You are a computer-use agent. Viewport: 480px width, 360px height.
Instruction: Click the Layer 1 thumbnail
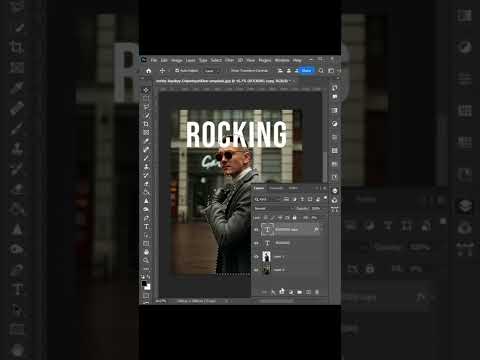[266, 257]
